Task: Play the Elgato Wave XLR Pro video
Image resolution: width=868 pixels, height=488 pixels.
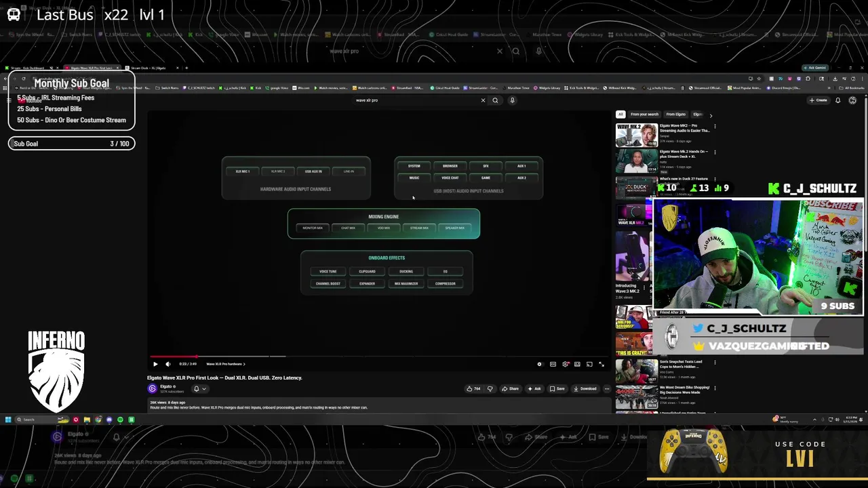Action: click(x=155, y=364)
